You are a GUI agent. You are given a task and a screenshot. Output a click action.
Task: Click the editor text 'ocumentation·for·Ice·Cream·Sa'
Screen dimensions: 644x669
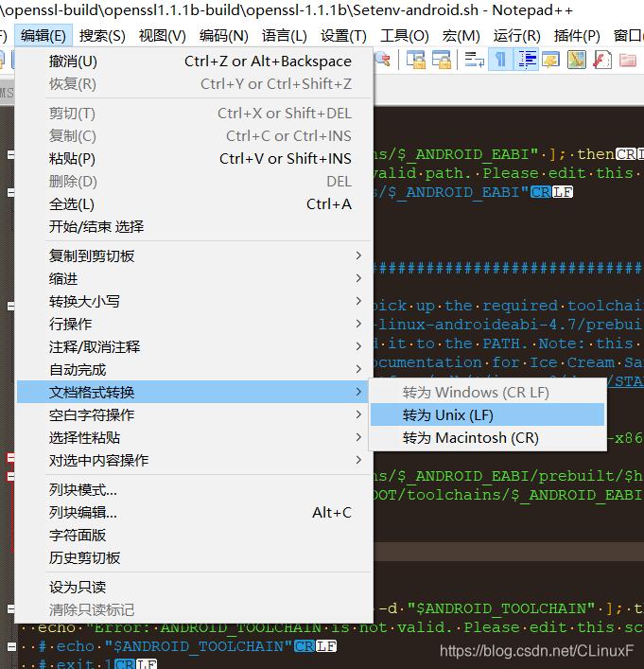coord(508,362)
